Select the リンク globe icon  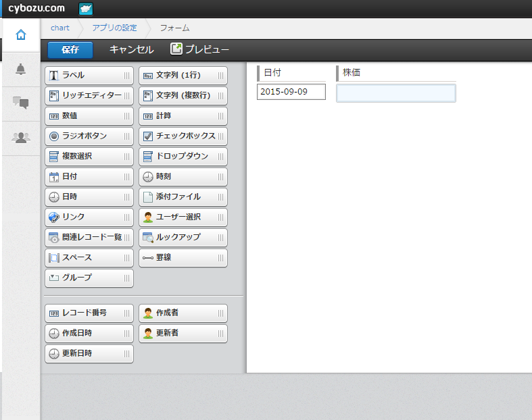coord(54,217)
